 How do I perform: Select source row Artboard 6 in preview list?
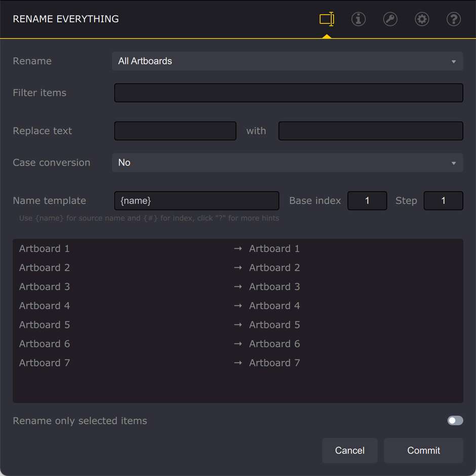(45, 344)
